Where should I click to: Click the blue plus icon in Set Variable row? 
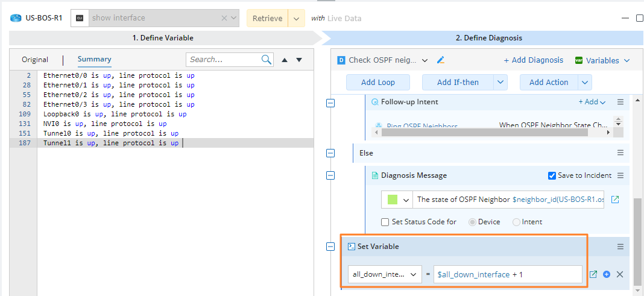tap(607, 274)
